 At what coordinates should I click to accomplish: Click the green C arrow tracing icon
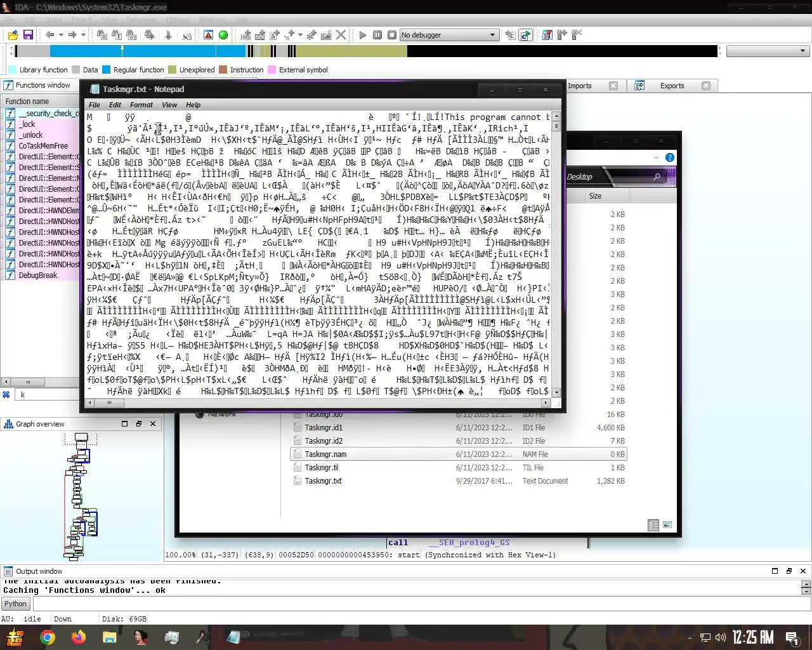coord(525,35)
